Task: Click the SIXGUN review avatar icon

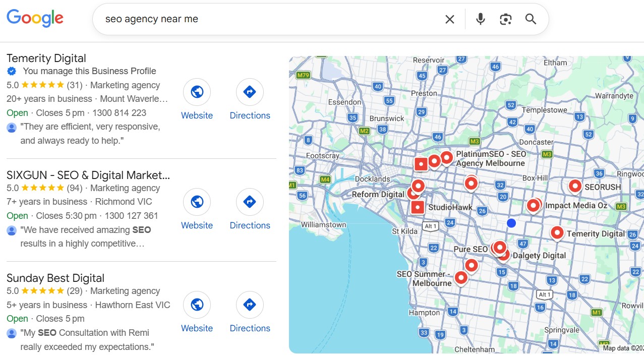Action: click(12, 230)
